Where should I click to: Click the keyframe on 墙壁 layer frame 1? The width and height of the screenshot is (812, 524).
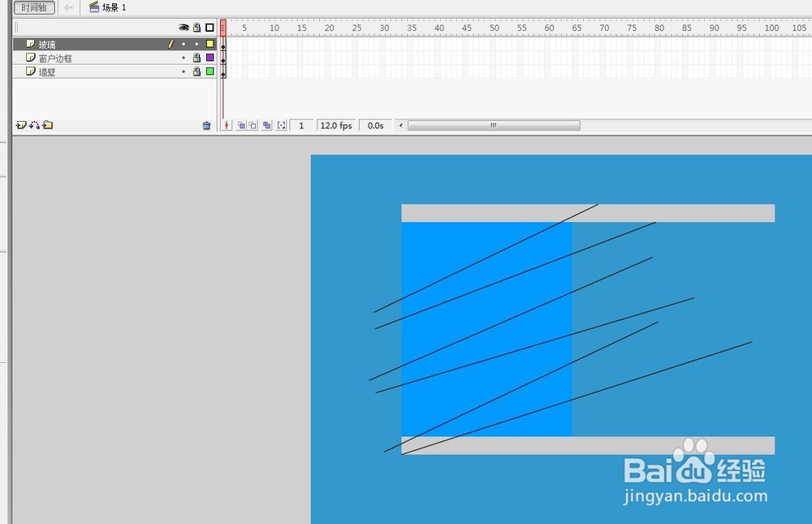pos(223,73)
